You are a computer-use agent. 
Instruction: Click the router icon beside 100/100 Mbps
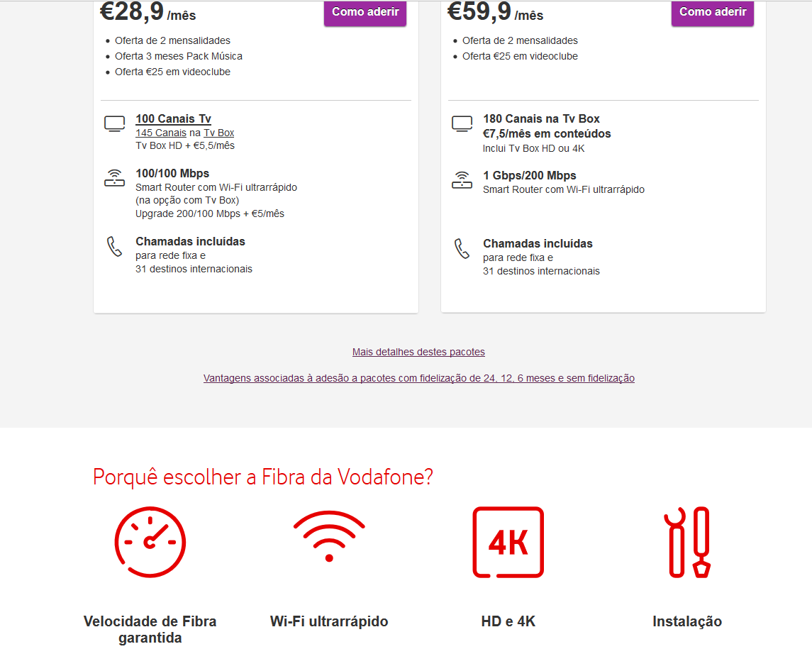[114, 179]
